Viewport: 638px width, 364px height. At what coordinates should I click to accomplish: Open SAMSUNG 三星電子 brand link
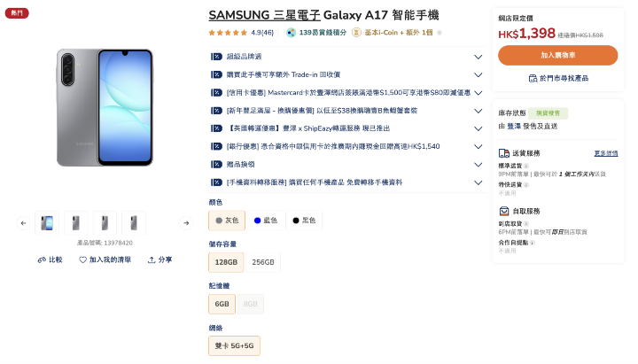click(264, 15)
